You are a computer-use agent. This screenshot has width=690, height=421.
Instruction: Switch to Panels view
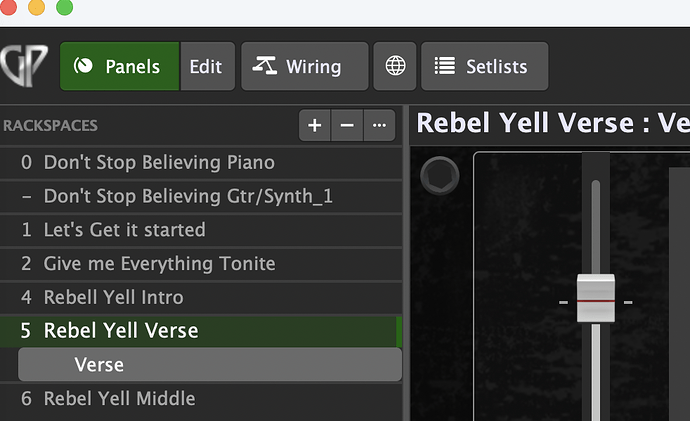(120, 67)
